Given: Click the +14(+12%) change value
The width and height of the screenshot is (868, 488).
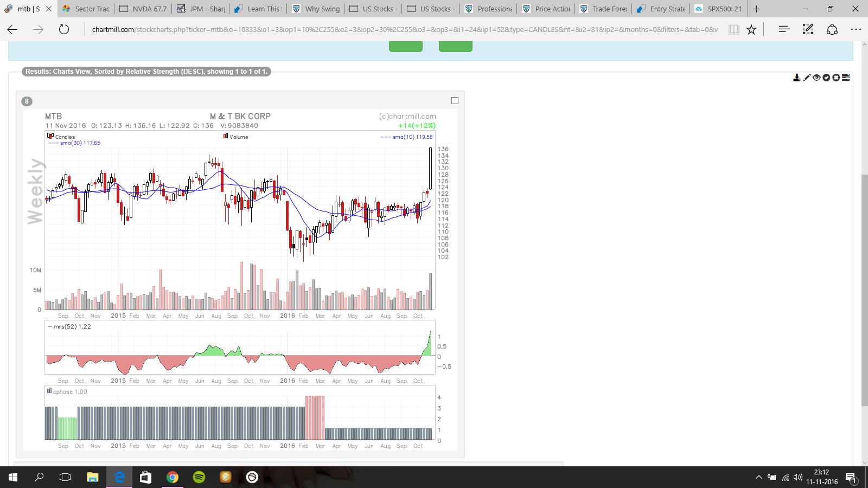Looking at the screenshot, I should [x=417, y=126].
